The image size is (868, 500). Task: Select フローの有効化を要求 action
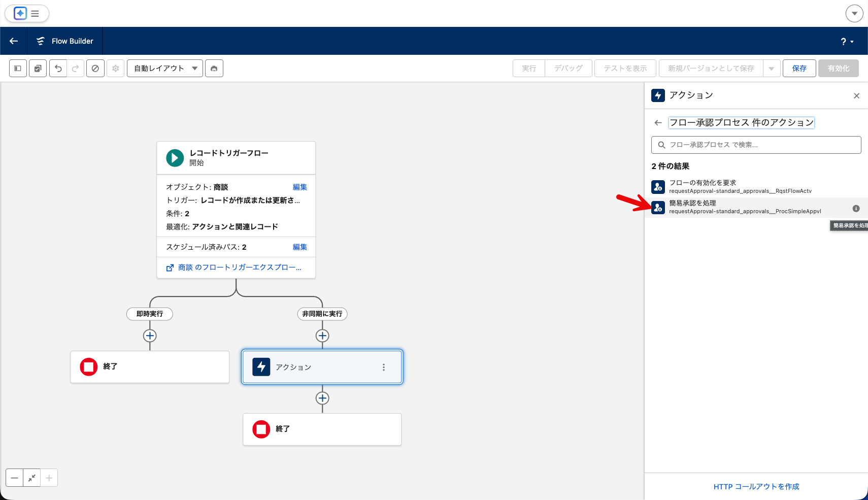pyautogui.click(x=756, y=187)
